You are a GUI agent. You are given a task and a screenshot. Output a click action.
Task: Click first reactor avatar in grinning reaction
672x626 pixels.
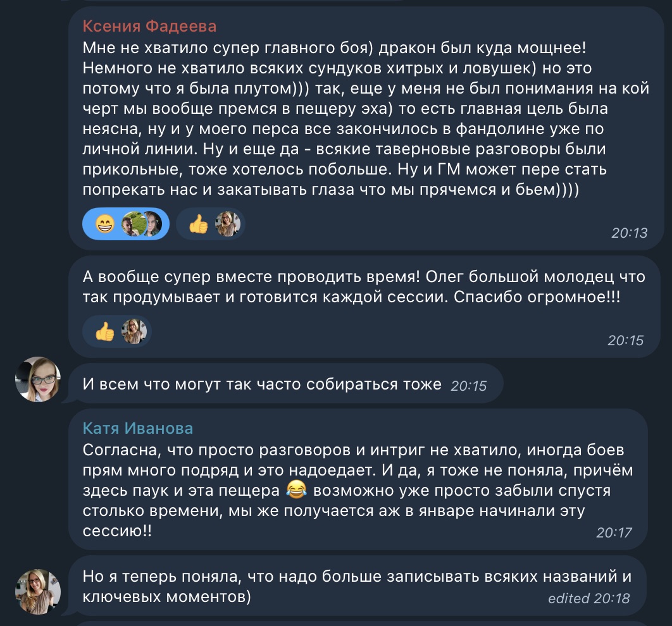pyautogui.click(x=132, y=224)
